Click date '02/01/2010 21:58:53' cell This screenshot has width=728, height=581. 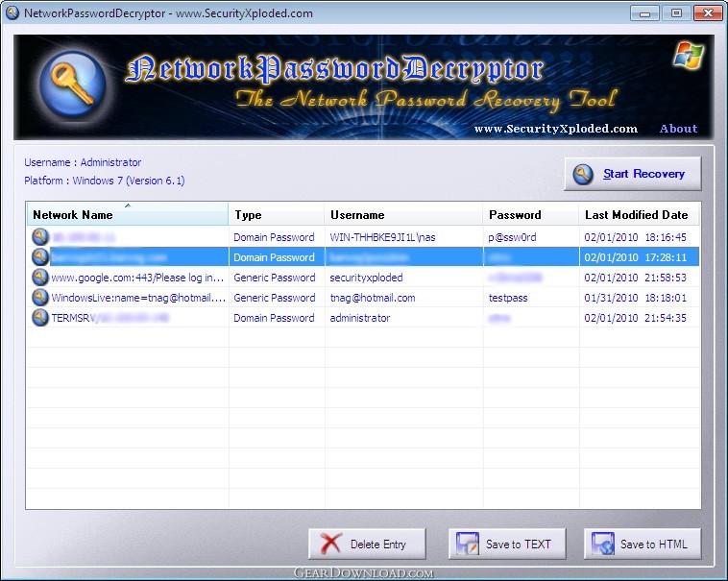coord(635,278)
